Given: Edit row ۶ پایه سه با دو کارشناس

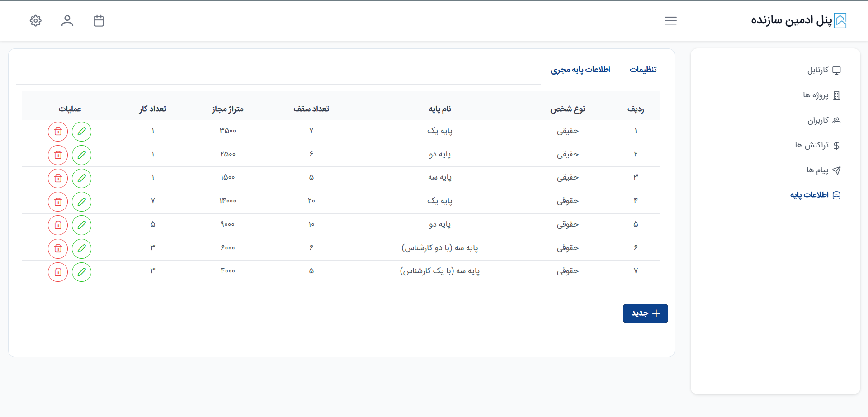Looking at the screenshot, I should [81, 248].
